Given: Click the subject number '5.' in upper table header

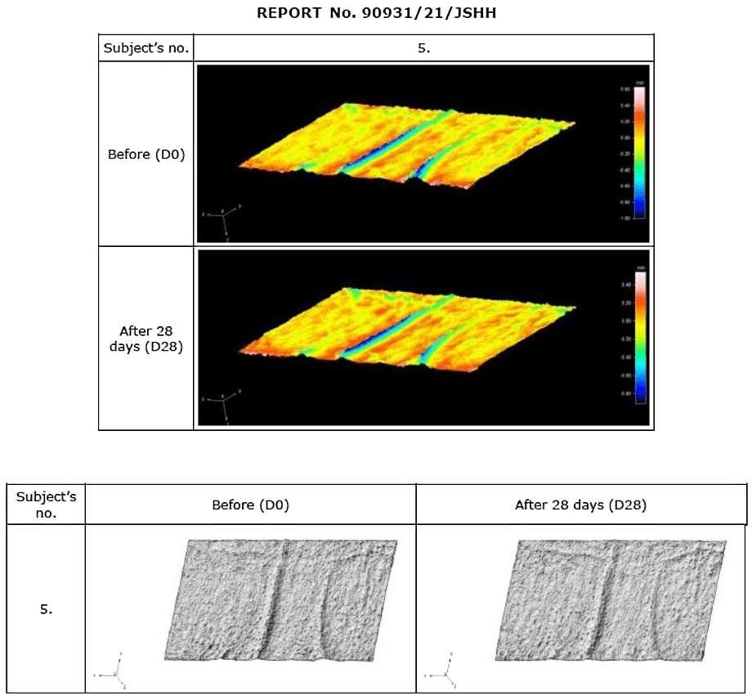Looking at the screenshot, I should pos(424,48).
